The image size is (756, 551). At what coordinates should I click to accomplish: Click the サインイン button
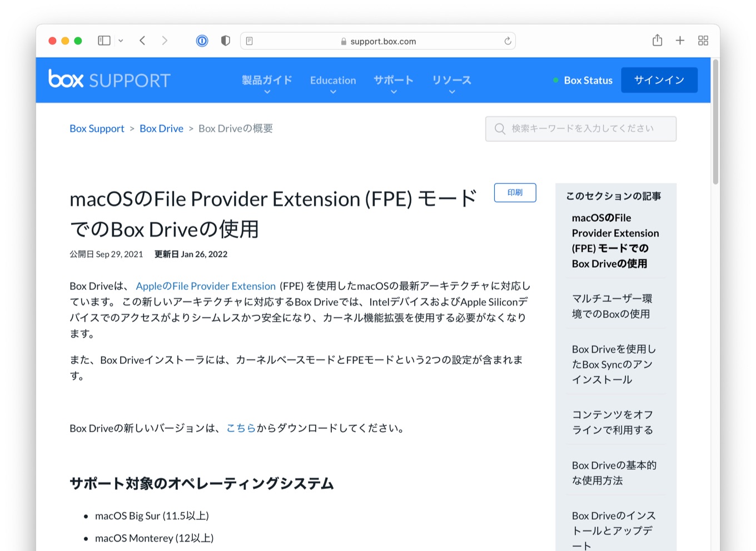659,80
